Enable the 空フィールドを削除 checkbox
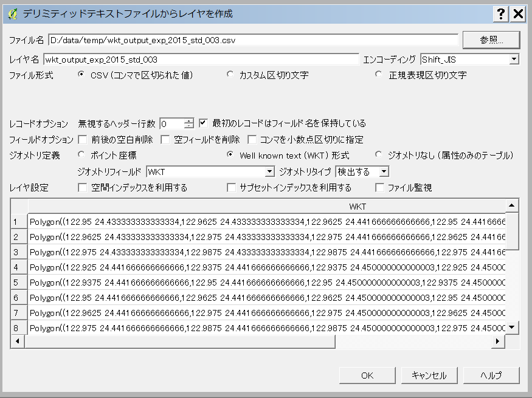 tap(165, 139)
